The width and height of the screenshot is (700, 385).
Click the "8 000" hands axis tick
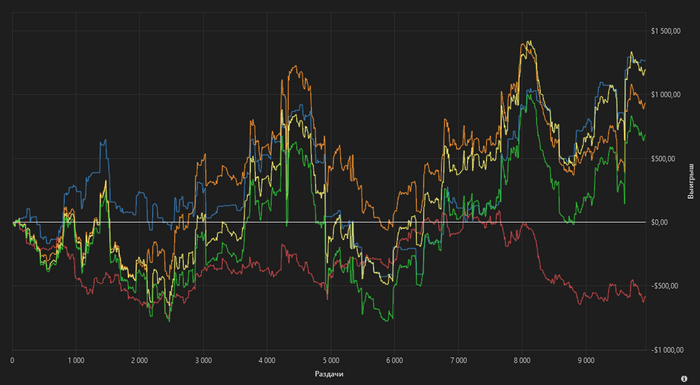click(x=522, y=360)
